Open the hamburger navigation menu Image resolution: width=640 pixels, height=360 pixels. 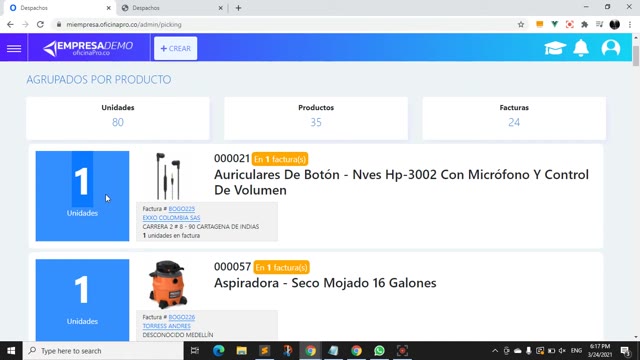click(x=14, y=48)
